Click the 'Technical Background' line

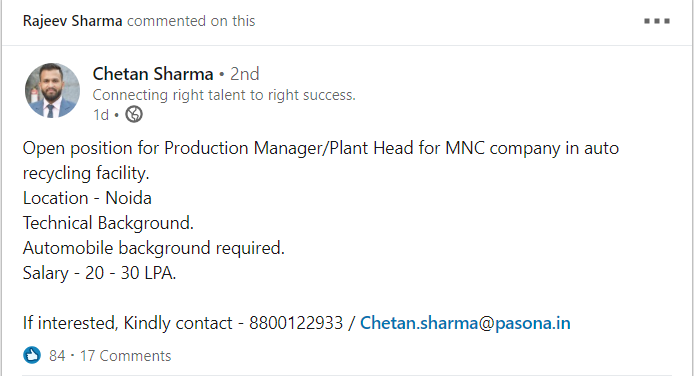108,223
